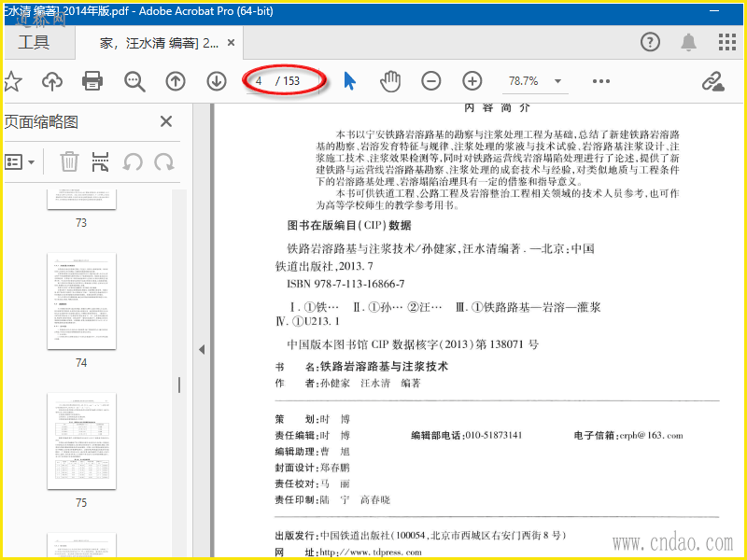This screenshot has width=747, height=560.
Task: Show more tools ellipsis menu
Action: point(601,81)
